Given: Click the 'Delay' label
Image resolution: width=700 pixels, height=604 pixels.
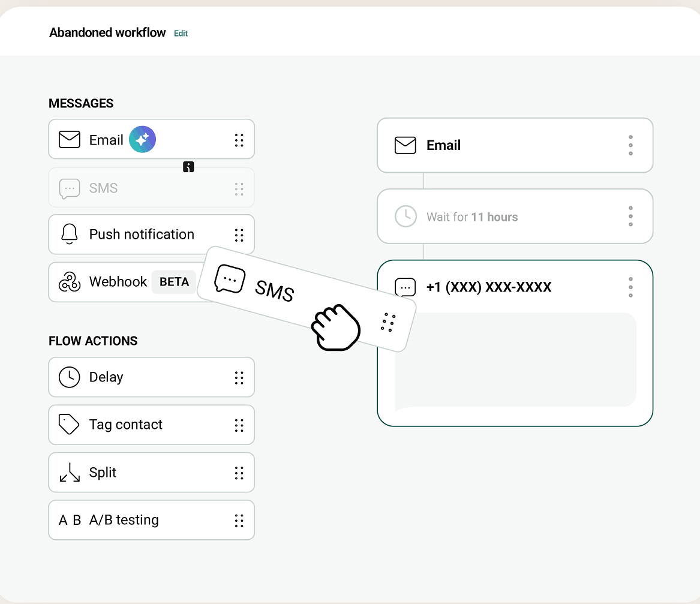Looking at the screenshot, I should [106, 377].
